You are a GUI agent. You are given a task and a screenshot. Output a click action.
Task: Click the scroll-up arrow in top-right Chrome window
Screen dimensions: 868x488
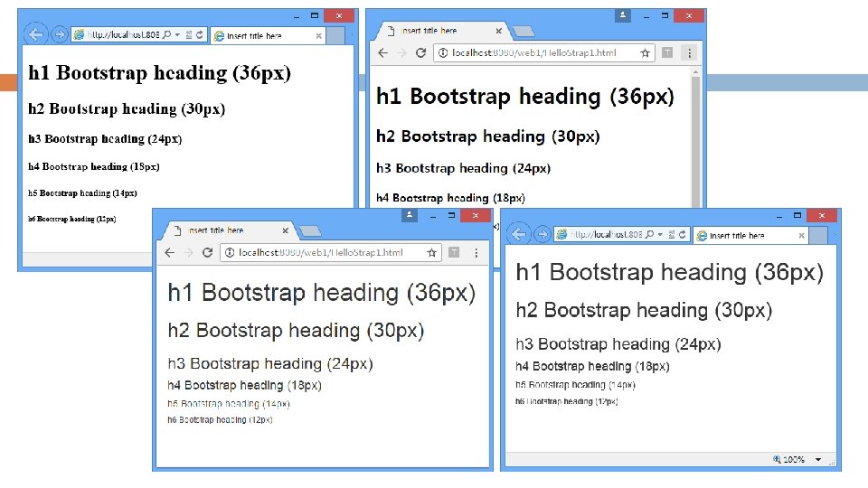pos(696,72)
